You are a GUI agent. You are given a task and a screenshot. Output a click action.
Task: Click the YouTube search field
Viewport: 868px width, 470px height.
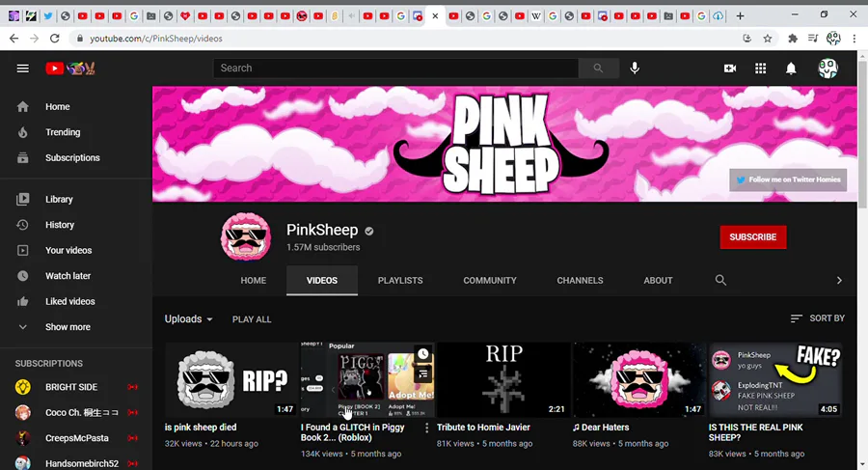point(395,69)
